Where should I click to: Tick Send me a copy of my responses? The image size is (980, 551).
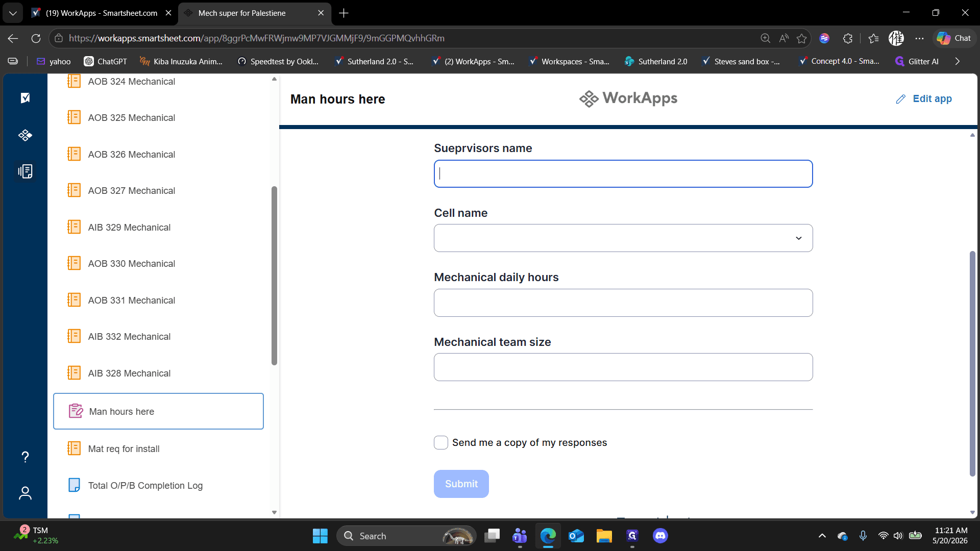[x=441, y=442]
